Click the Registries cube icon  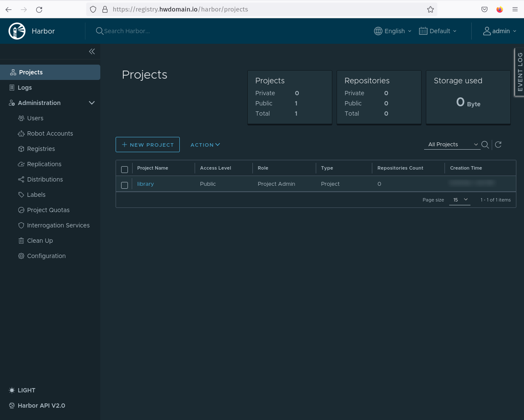21,149
